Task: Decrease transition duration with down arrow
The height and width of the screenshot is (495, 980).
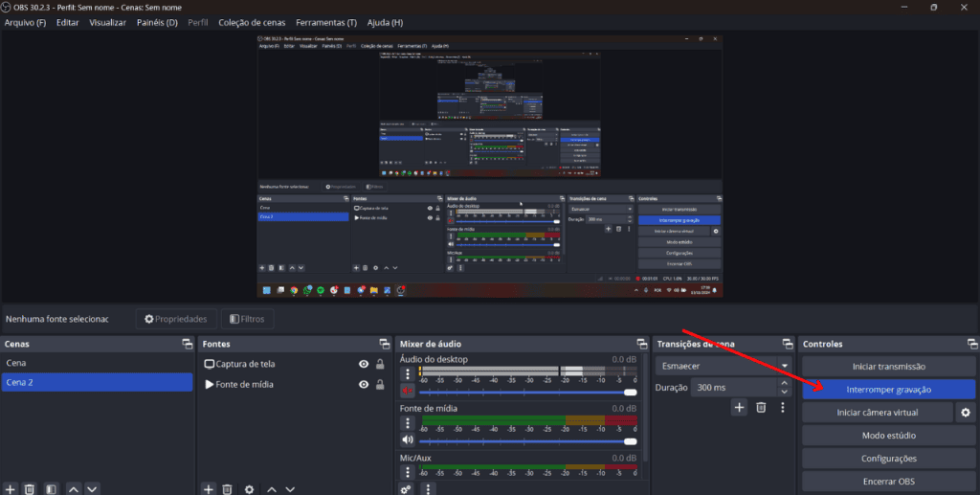Action: [785, 392]
